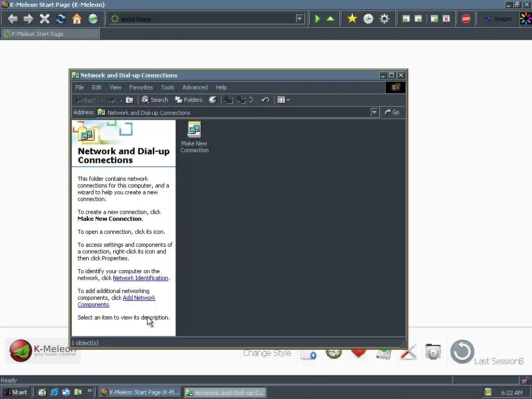Reload the page in K-Meleon
Screen dimensions: 532x399
pos(61,19)
